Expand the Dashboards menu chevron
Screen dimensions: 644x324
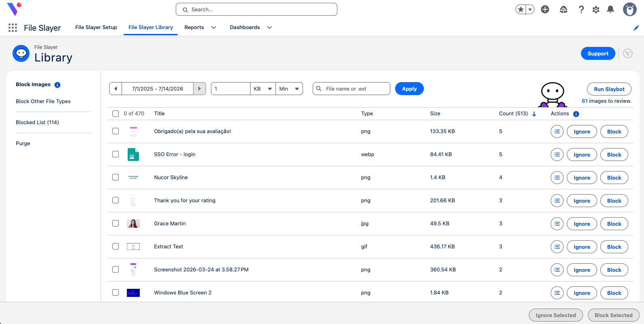269,28
